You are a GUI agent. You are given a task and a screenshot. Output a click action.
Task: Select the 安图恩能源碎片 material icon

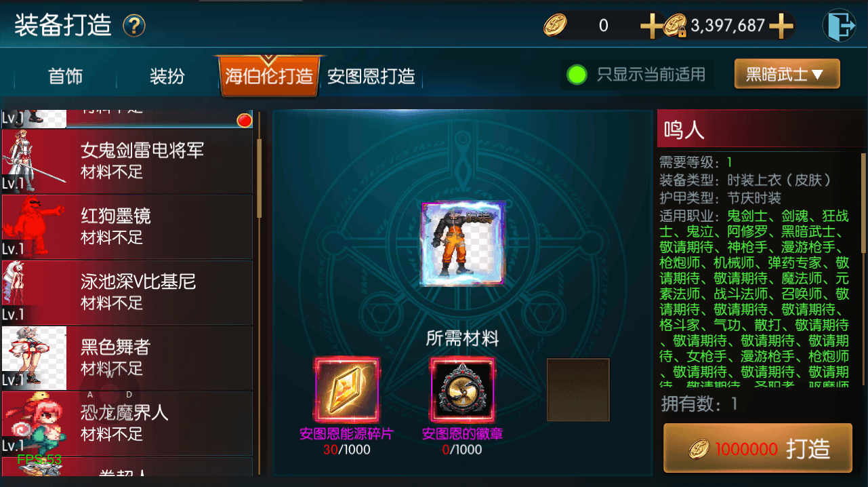tap(346, 391)
